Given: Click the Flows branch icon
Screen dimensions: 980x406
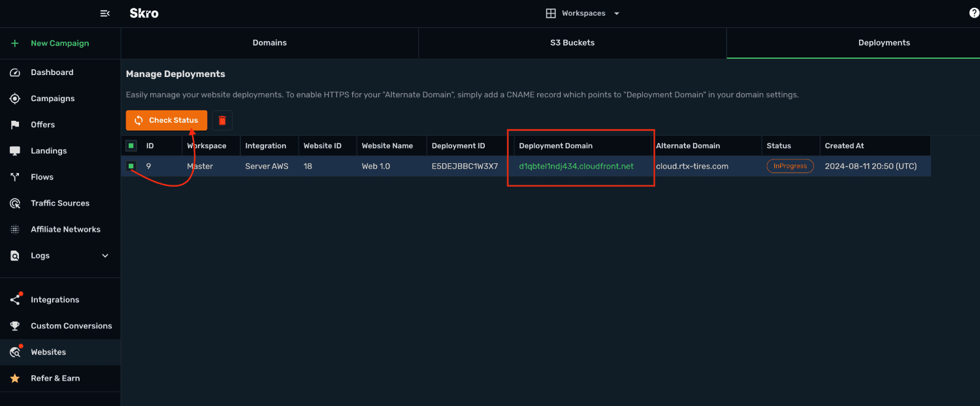Looking at the screenshot, I should click(15, 177).
